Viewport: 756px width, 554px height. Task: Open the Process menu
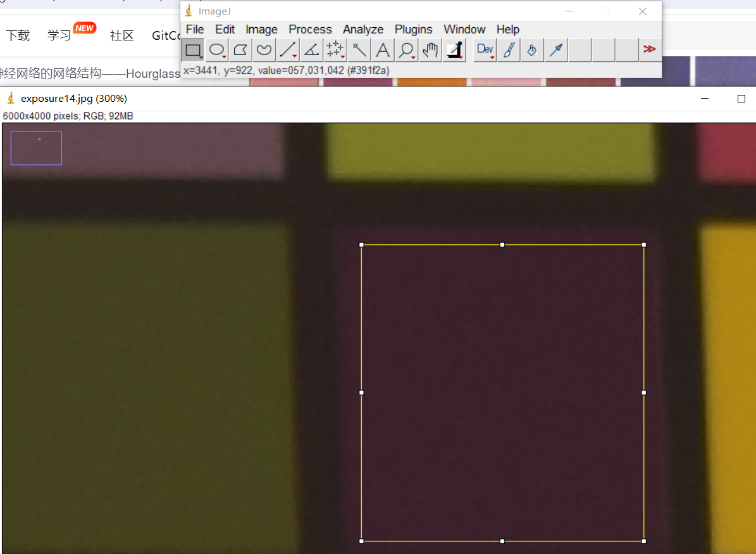click(x=310, y=30)
